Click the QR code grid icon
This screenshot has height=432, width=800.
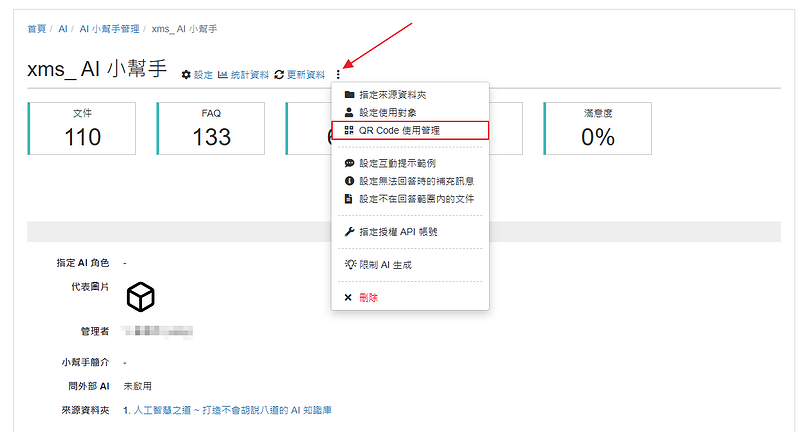click(x=349, y=130)
